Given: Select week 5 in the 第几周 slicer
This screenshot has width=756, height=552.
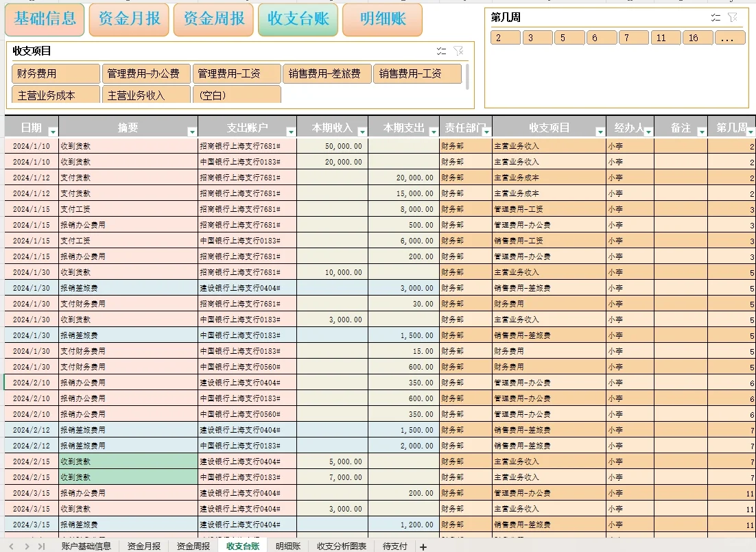Looking at the screenshot, I should [x=569, y=38].
